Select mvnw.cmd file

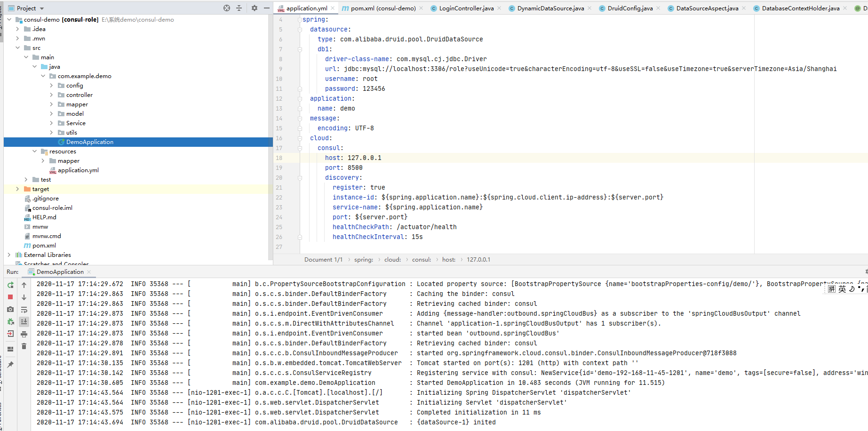[47, 236]
